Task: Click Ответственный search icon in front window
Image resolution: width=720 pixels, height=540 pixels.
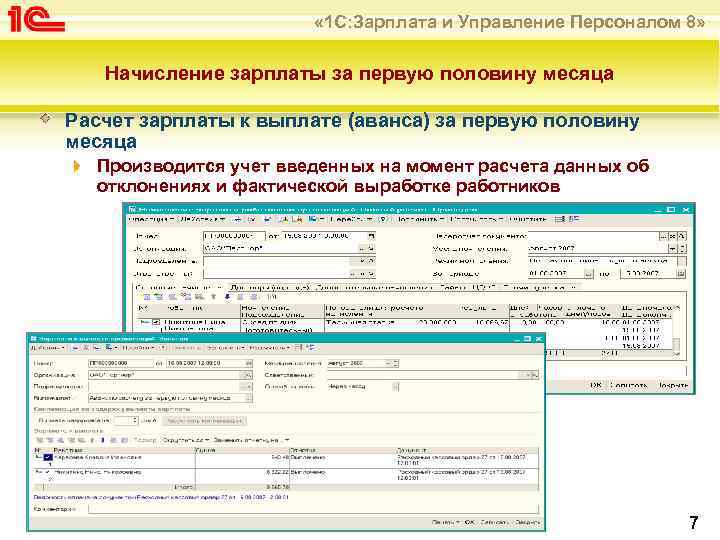Action: 534,375
